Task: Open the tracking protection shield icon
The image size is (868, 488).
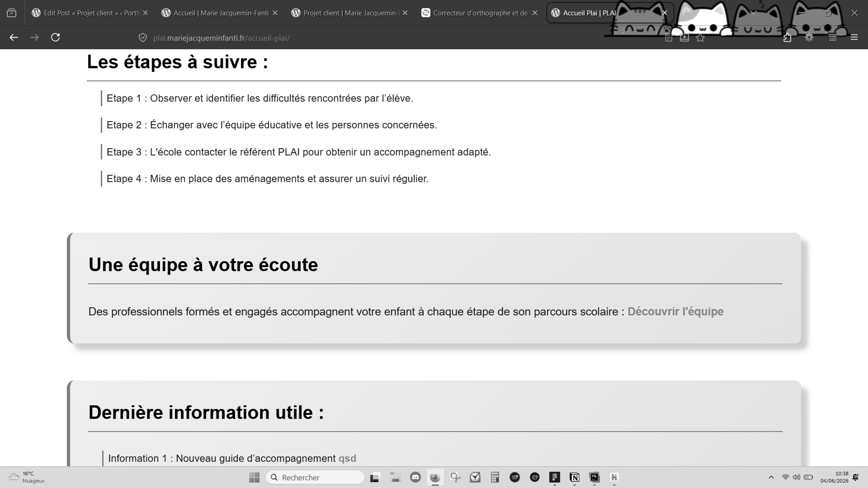Action: click(x=143, y=38)
